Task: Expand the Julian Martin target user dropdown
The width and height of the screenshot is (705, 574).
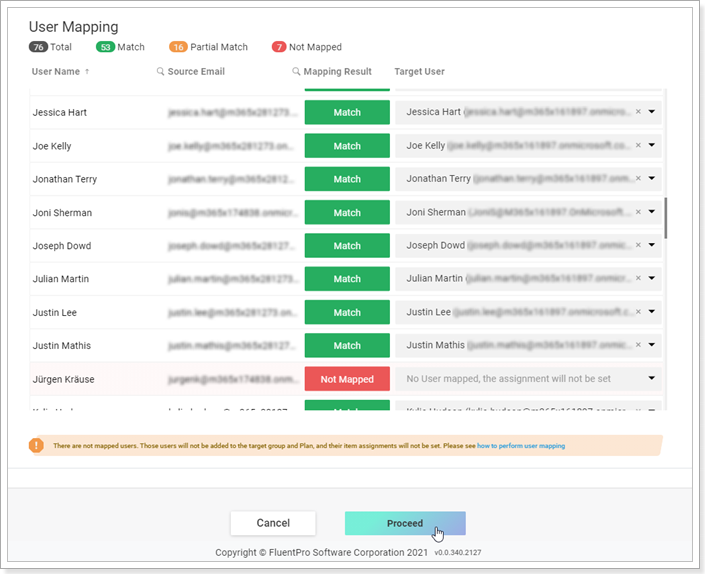Action: pyautogui.click(x=651, y=278)
